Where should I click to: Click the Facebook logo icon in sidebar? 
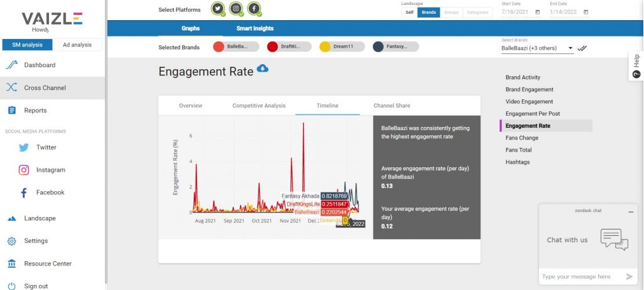tap(24, 192)
